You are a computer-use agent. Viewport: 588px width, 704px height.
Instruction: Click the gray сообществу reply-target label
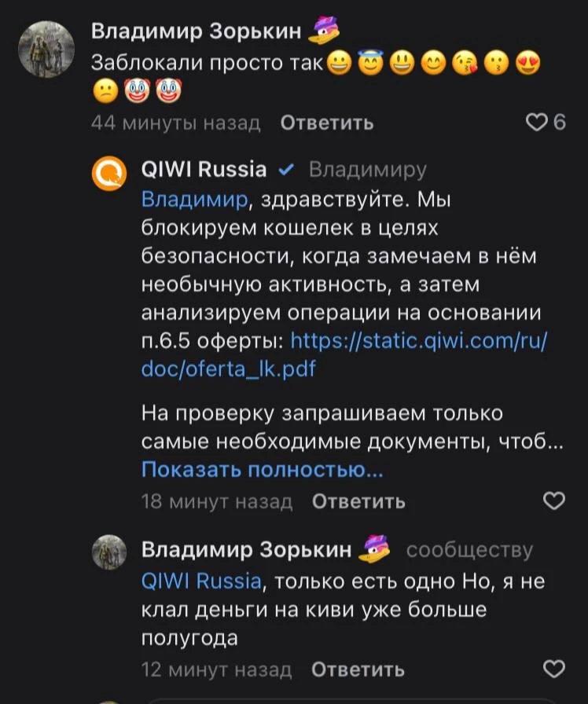(x=469, y=550)
